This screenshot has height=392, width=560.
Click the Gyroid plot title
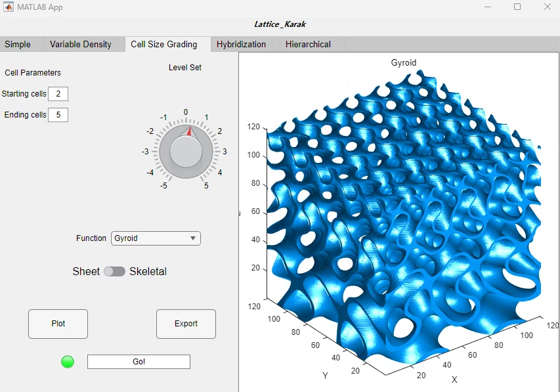pos(404,63)
